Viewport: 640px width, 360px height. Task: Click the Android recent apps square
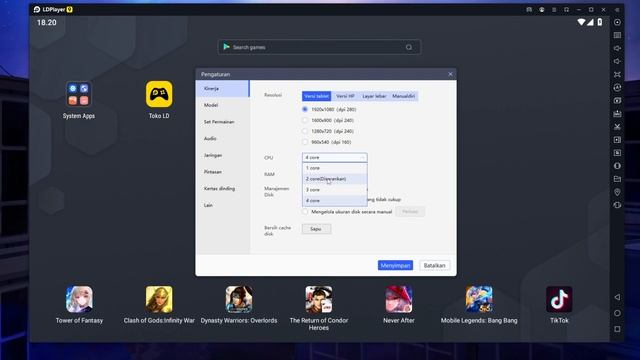(617, 329)
